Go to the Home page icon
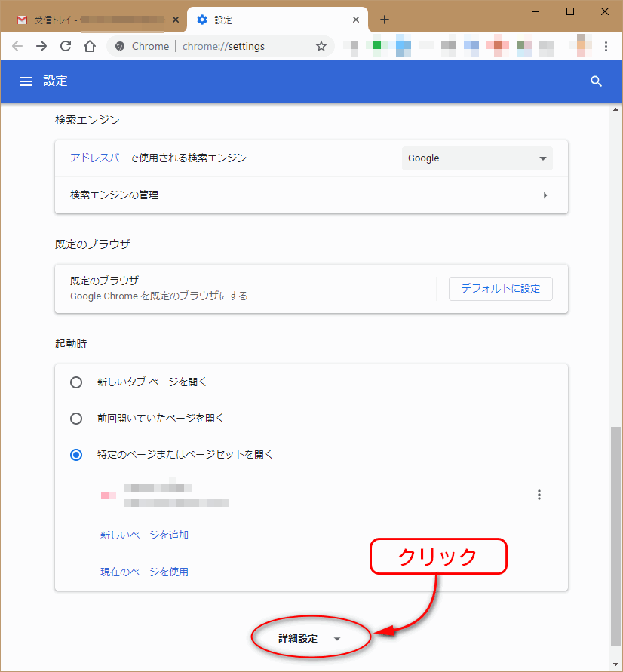 point(90,46)
